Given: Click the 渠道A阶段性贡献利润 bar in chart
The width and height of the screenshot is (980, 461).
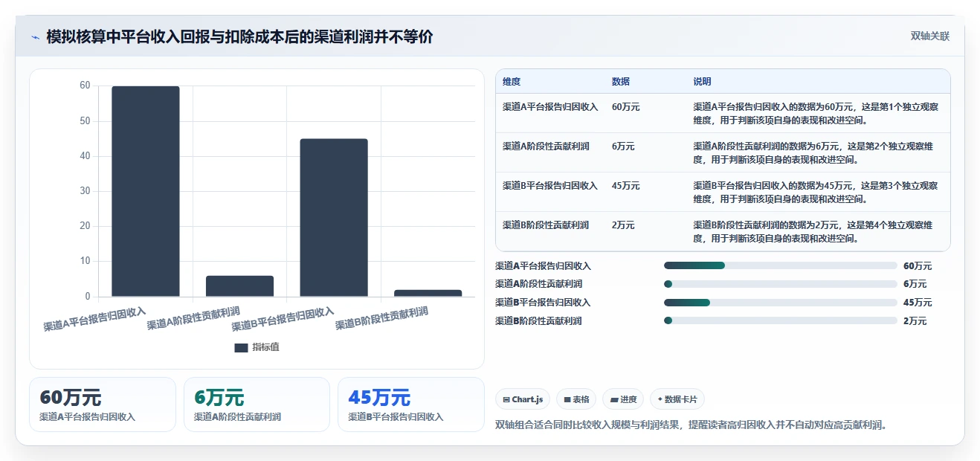Looking at the screenshot, I should pyautogui.click(x=239, y=286).
